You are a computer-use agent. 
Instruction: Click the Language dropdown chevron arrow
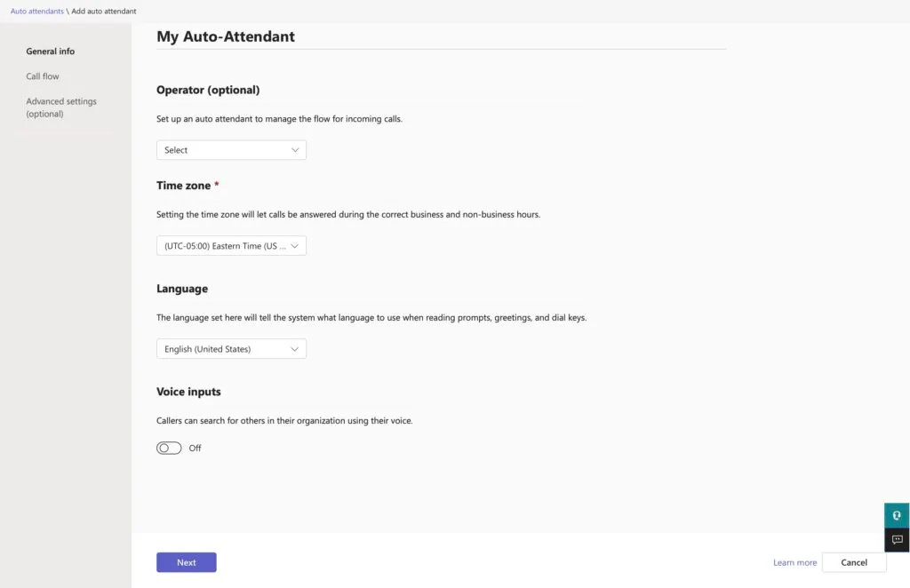pyautogui.click(x=295, y=349)
